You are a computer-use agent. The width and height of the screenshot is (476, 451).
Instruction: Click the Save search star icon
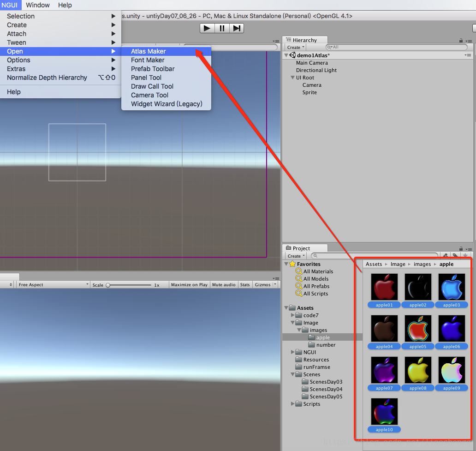click(x=465, y=256)
